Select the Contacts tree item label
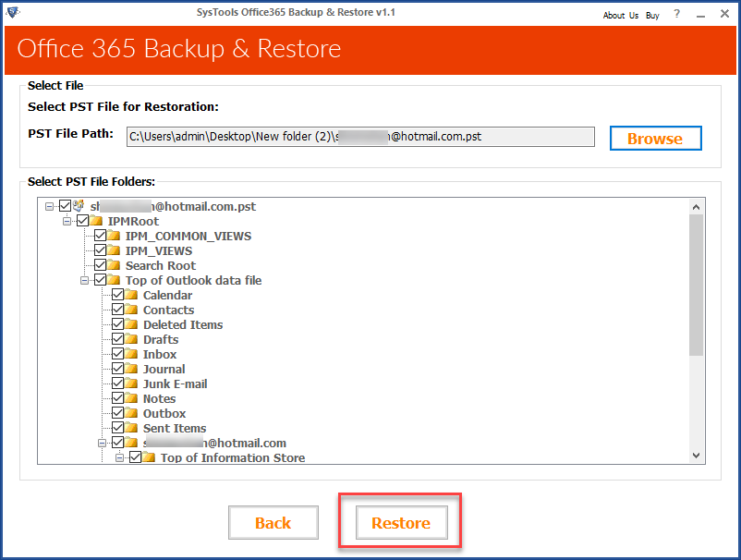The width and height of the screenshot is (741, 560). 169,310
